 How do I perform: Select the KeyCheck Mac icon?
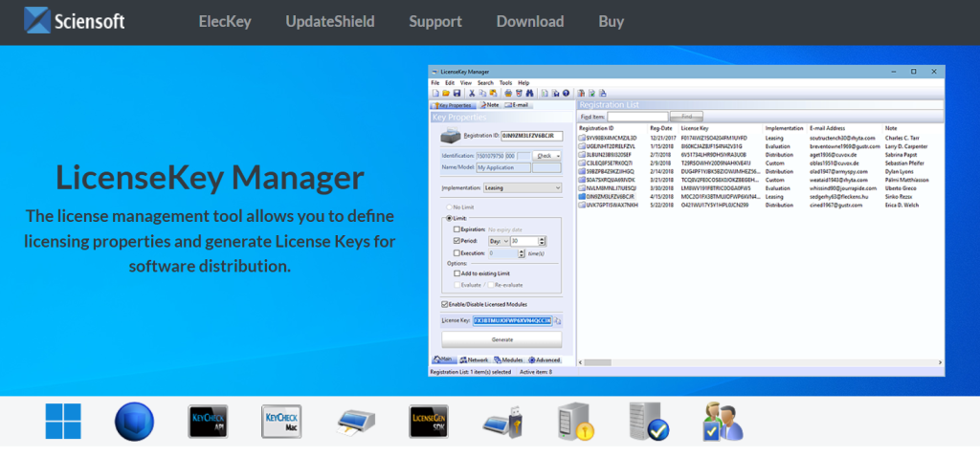pos(281,422)
